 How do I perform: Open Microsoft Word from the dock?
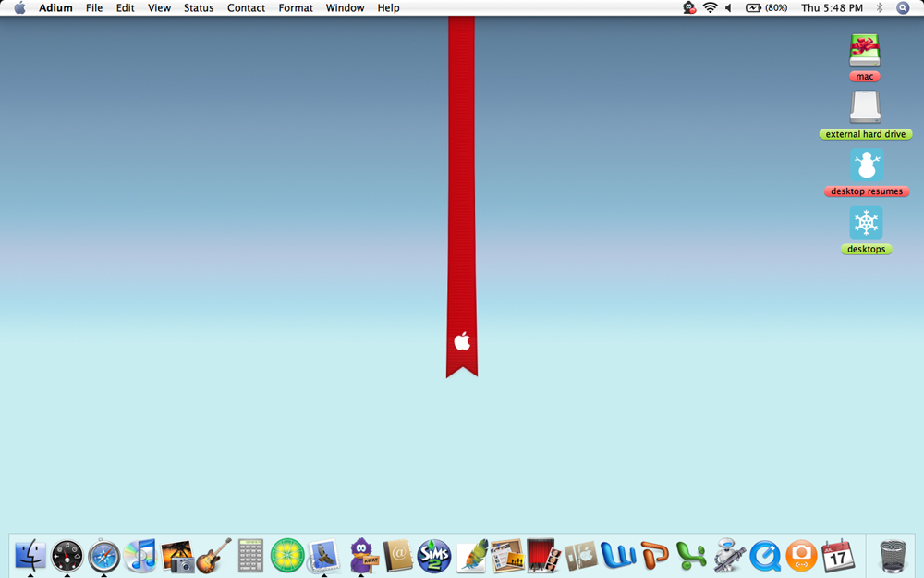[x=618, y=556]
